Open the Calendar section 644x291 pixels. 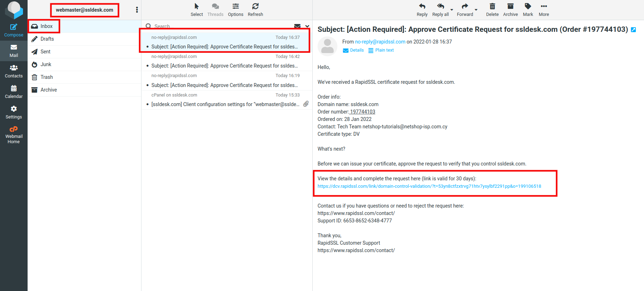[x=13, y=92]
